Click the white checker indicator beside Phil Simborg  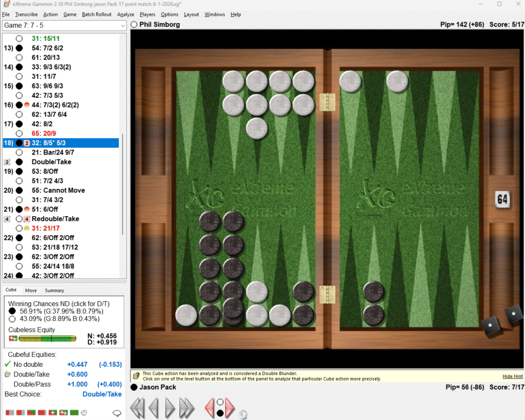[x=134, y=25]
